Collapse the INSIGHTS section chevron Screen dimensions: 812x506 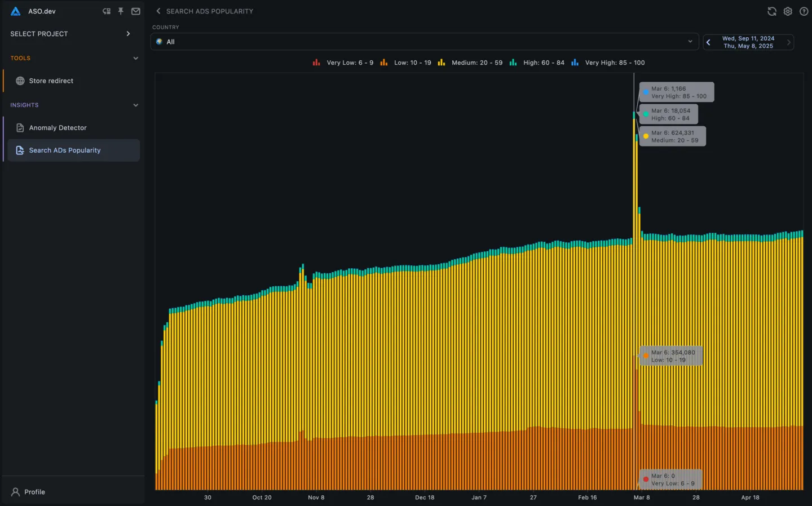pos(135,105)
